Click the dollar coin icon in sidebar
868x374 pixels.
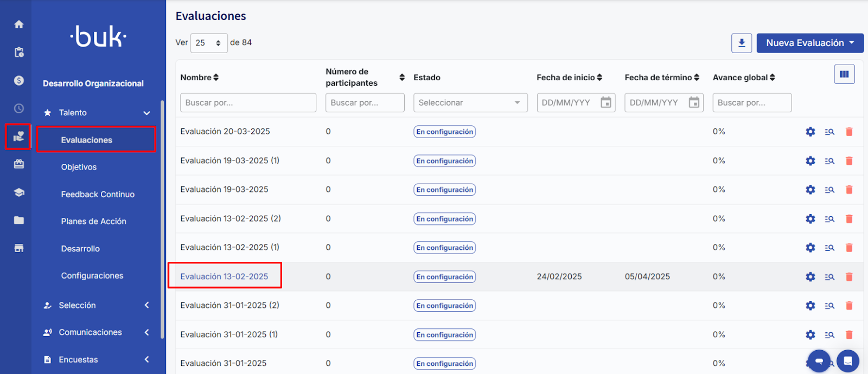coord(19,81)
